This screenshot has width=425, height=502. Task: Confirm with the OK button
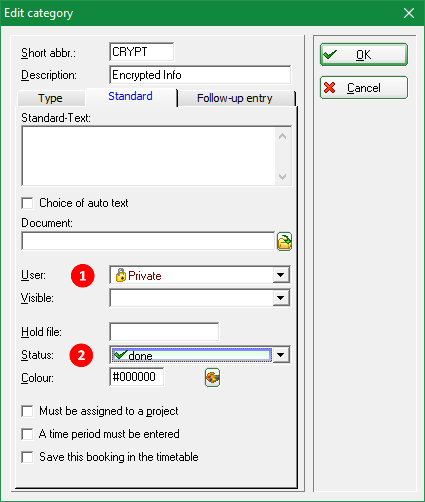[x=364, y=54]
